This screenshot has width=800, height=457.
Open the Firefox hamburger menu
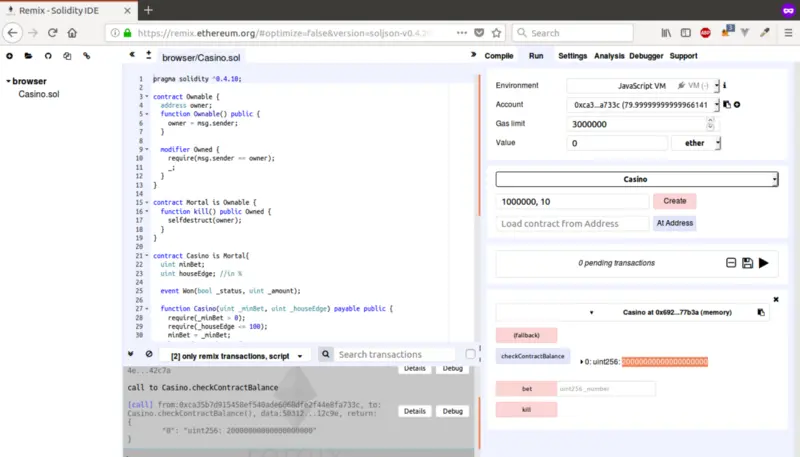click(x=788, y=33)
